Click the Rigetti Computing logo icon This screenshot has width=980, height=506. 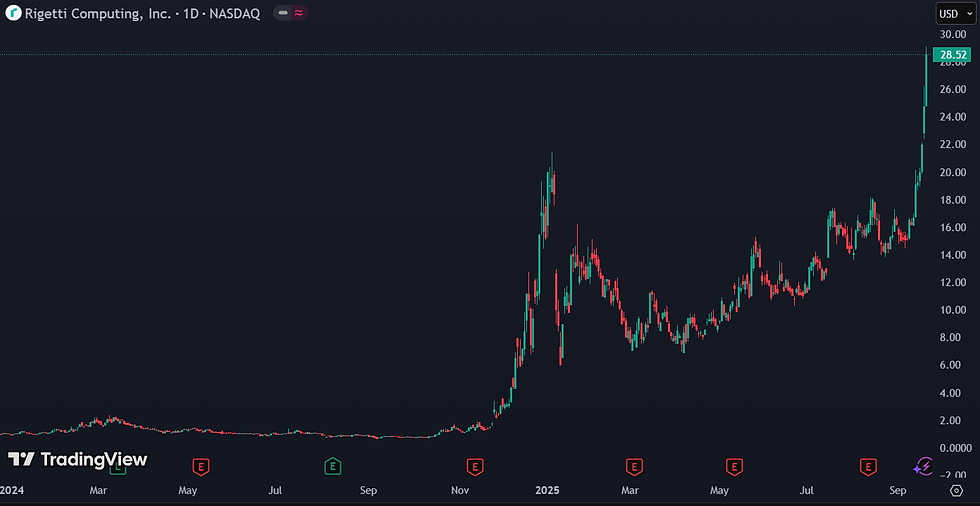[13, 13]
